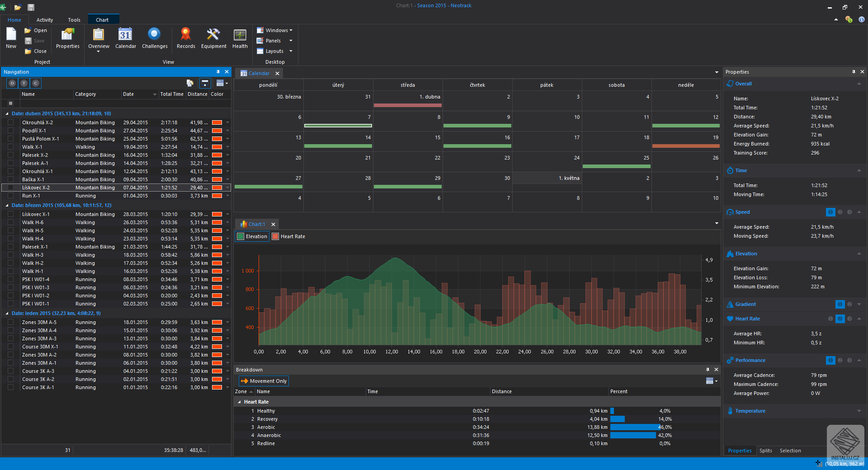Toggle Heart Rate series in chart

tap(288, 236)
